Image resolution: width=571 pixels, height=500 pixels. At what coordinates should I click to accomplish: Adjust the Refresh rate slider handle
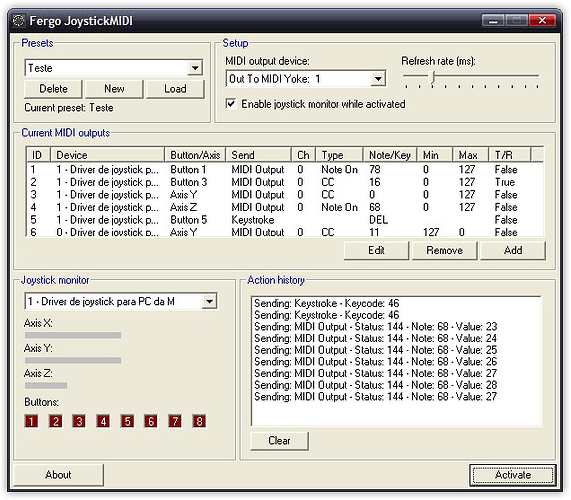[433, 77]
